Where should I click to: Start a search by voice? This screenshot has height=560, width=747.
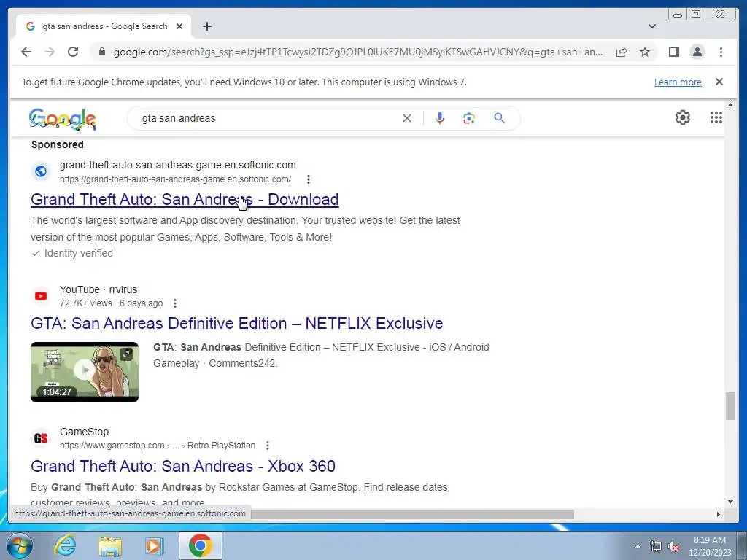coord(440,118)
